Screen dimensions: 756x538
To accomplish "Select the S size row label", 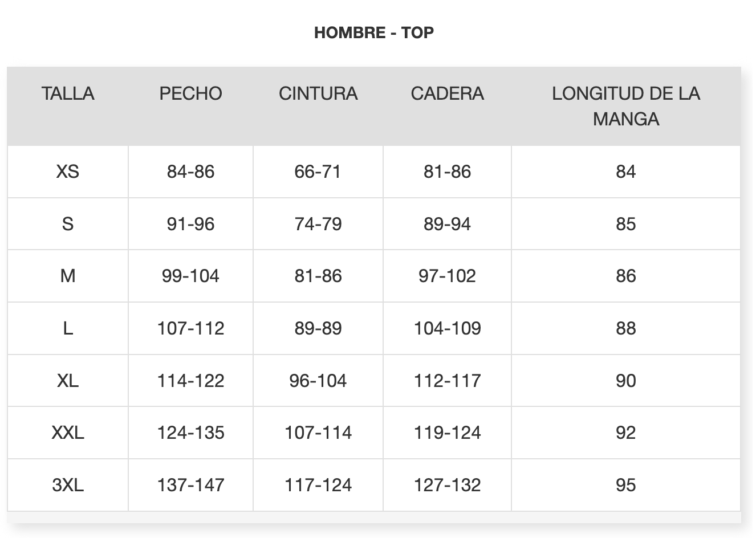I will [x=68, y=224].
